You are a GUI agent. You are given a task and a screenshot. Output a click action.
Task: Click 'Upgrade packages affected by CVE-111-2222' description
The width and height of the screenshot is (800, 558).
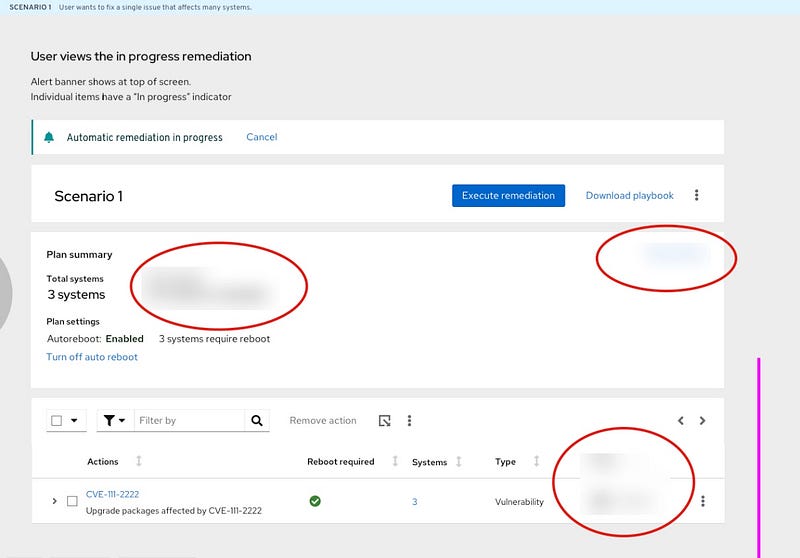tap(173, 511)
